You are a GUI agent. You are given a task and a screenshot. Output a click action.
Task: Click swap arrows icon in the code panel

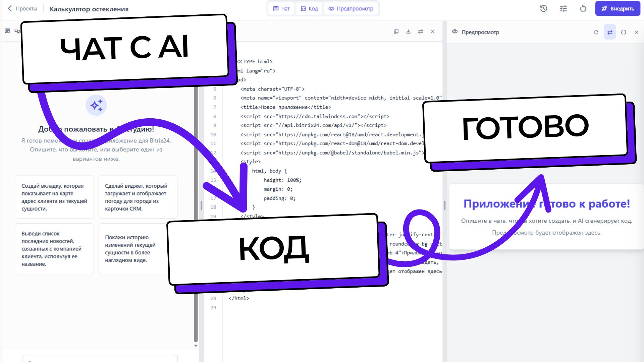point(420,32)
